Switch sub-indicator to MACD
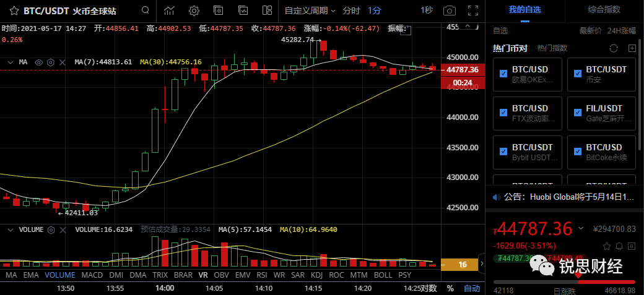The image size is (644, 295). click(92, 275)
